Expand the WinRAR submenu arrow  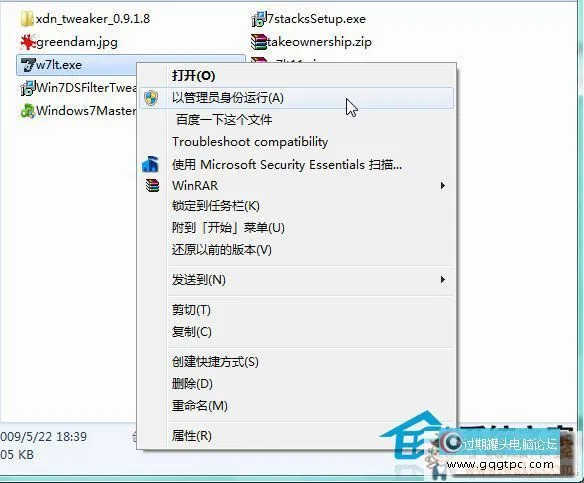click(x=442, y=185)
